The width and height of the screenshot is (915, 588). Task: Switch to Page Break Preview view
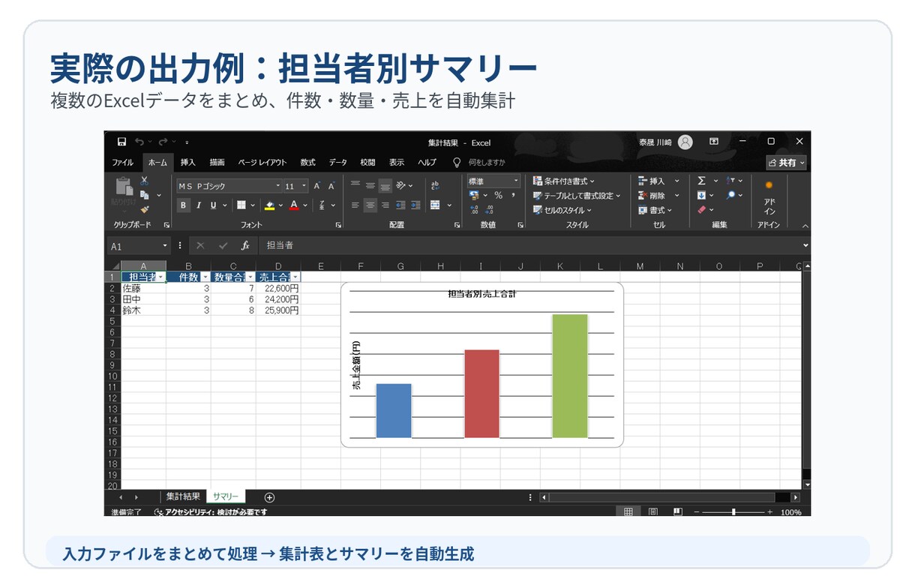pyautogui.click(x=678, y=512)
